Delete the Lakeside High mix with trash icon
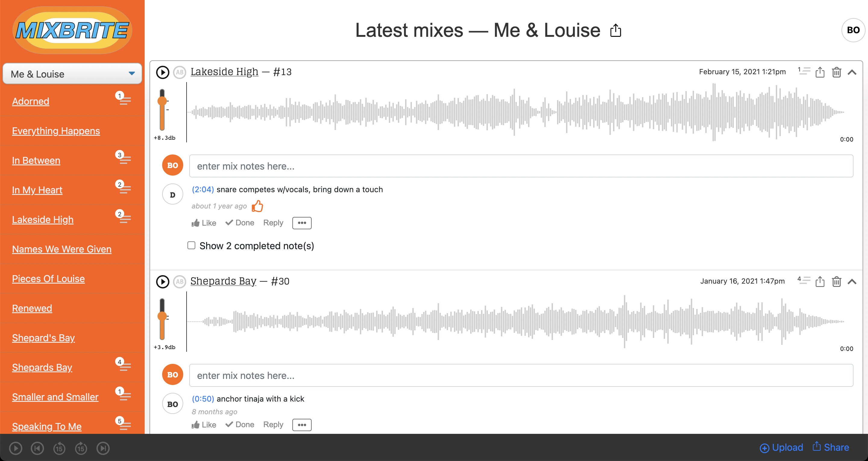 pyautogui.click(x=836, y=72)
